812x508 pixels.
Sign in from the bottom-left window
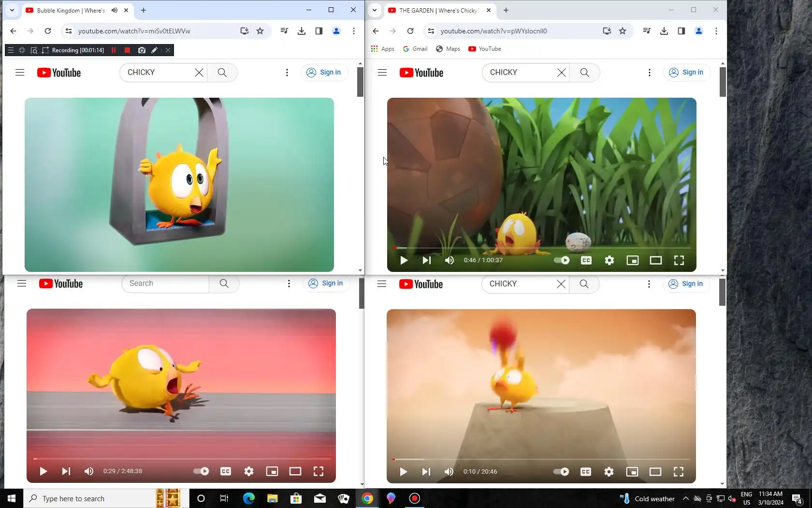click(x=326, y=284)
